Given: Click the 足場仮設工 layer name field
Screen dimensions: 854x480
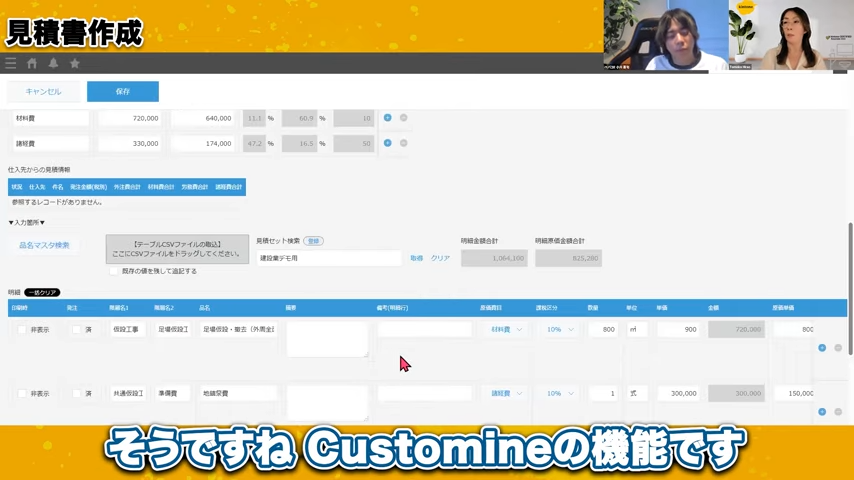Looking at the screenshot, I should pyautogui.click(x=173, y=330).
